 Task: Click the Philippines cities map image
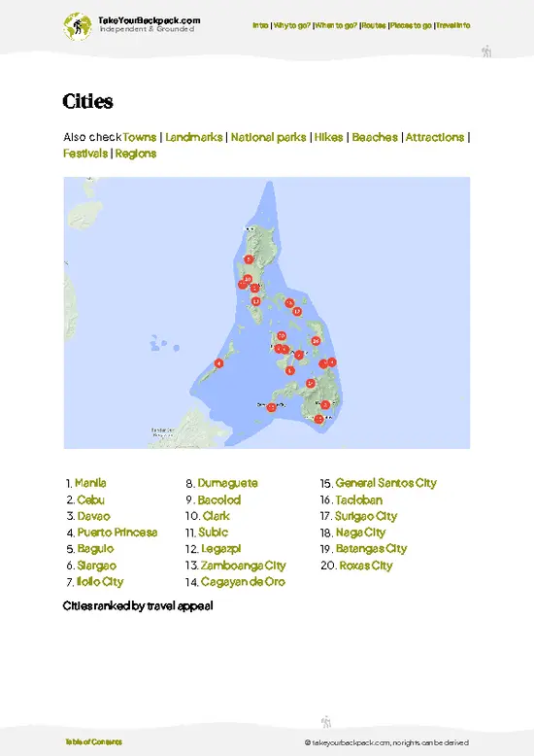267,313
